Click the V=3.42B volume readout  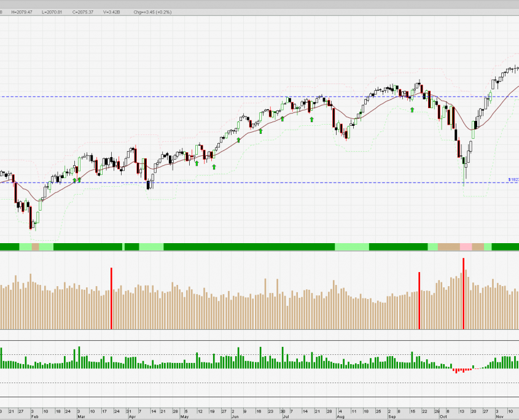click(112, 12)
